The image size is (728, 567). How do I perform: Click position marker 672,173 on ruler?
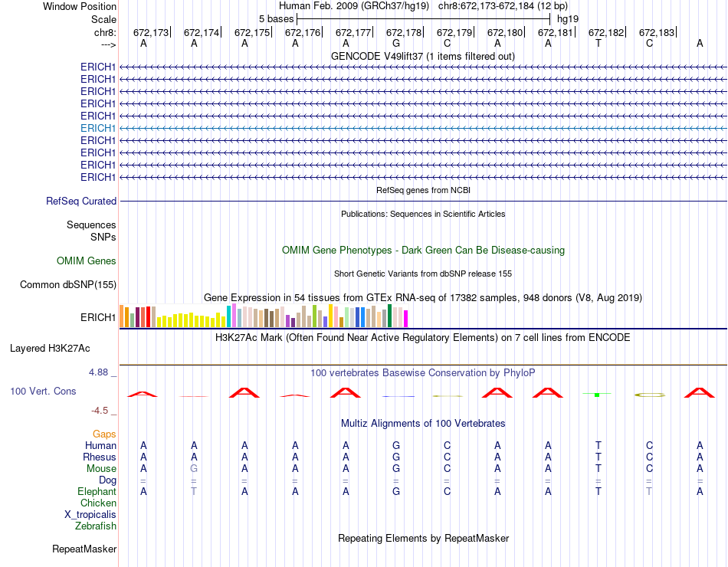click(x=151, y=32)
